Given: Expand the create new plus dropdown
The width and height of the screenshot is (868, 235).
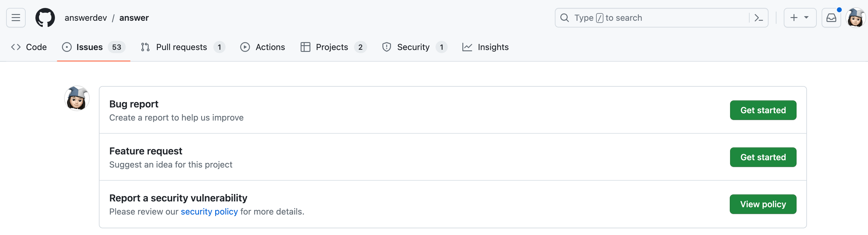Looking at the screenshot, I should point(800,18).
